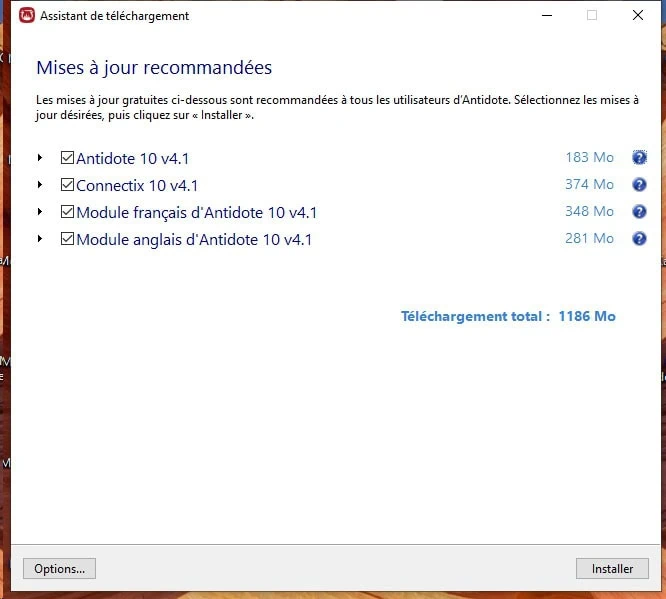Deselect Module français d'Antidote checkbox
Viewport: 666px width, 599px height.
(67, 212)
